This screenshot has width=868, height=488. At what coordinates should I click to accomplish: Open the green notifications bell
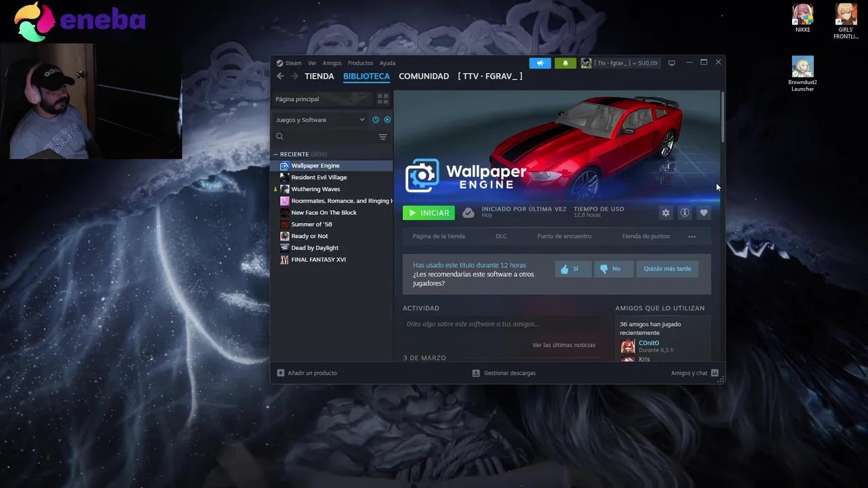566,63
